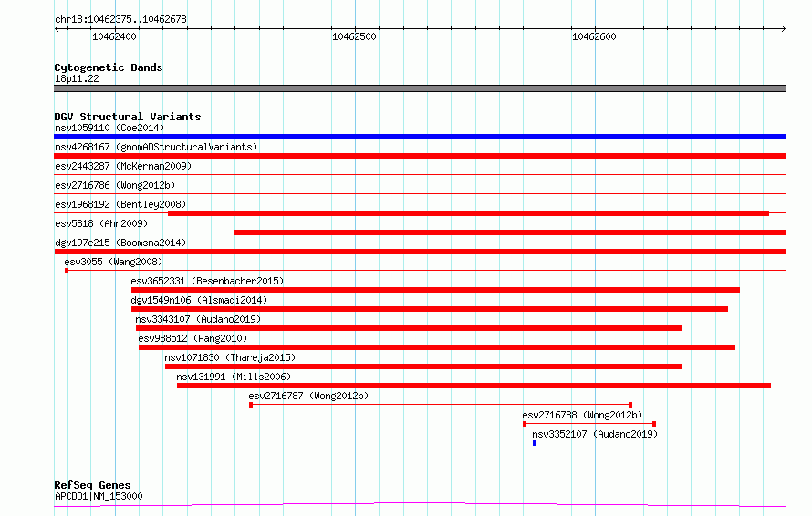Click the nsv1071830 (Thareja2015) label

coord(230,357)
